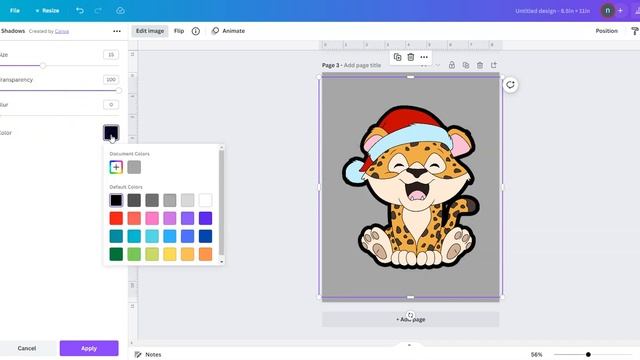Viewport: 640px width, 360px height.
Task: Open the Canva creator link
Action: click(x=62, y=31)
